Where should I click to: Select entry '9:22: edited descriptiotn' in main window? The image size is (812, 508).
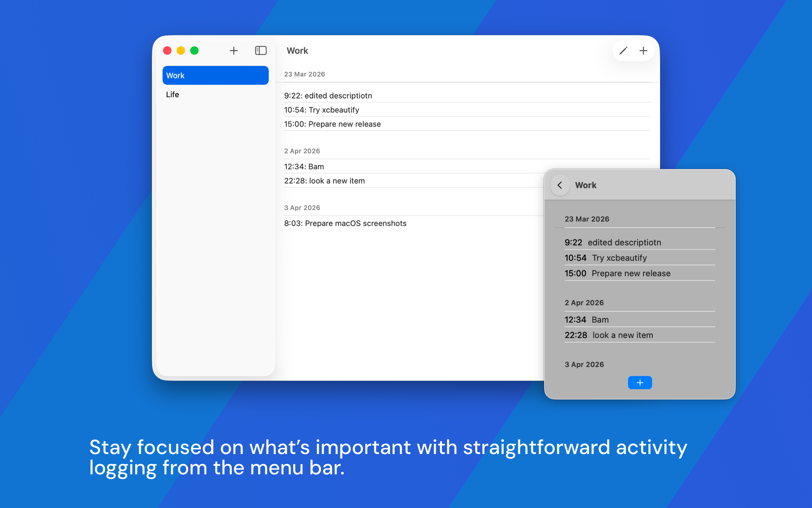[x=467, y=96]
